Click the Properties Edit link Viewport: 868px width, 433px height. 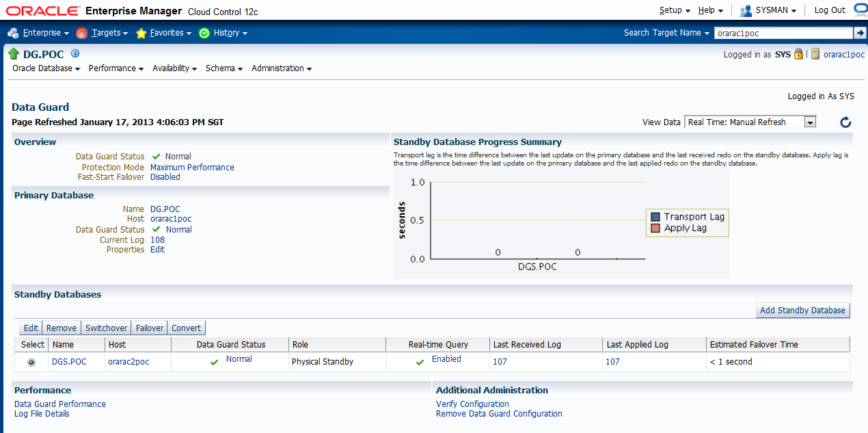157,250
